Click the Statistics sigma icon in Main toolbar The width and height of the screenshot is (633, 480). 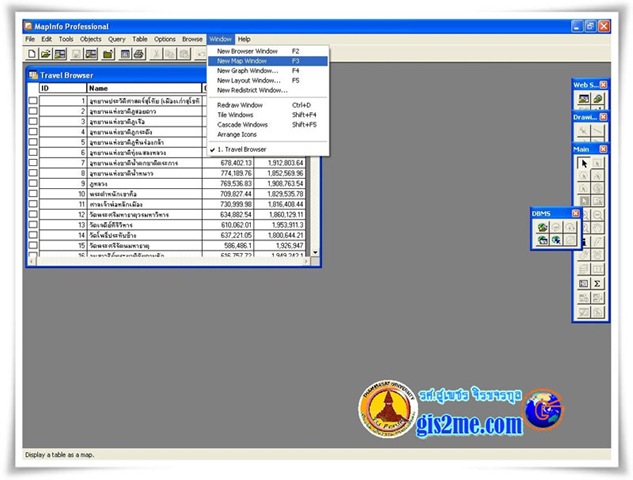[x=597, y=283]
